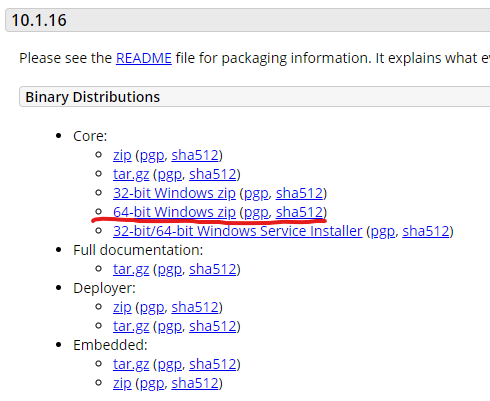
Task: Download Full documentation tar.gz
Action: coord(131,270)
